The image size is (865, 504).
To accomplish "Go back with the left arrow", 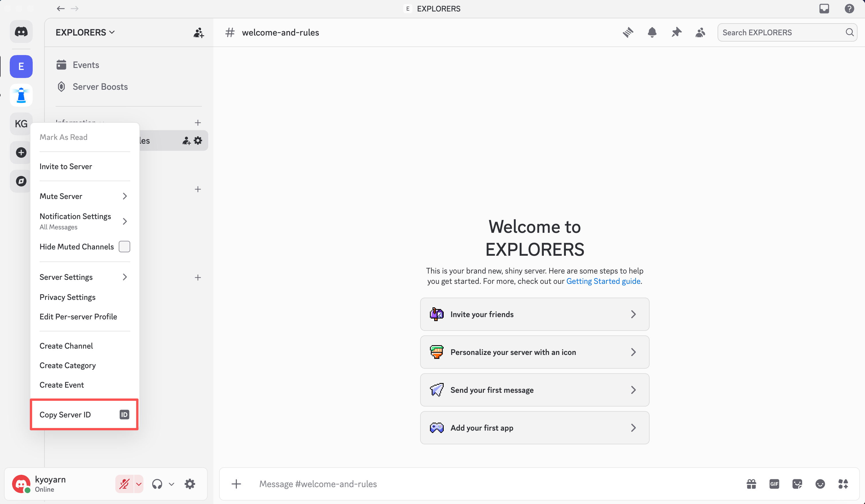I will pyautogui.click(x=61, y=9).
